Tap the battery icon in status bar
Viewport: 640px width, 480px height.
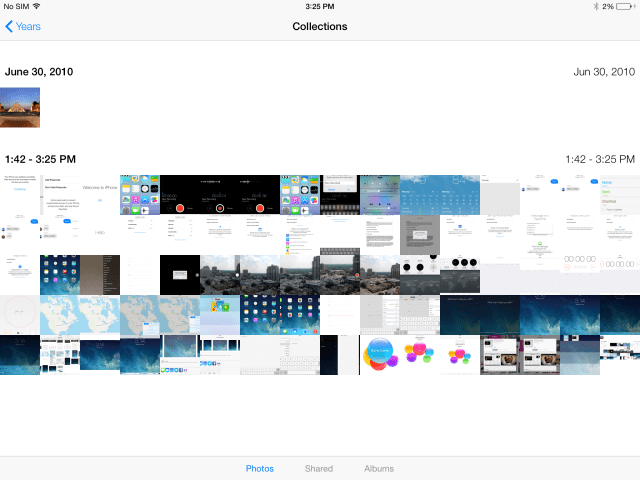pyautogui.click(x=626, y=6)
